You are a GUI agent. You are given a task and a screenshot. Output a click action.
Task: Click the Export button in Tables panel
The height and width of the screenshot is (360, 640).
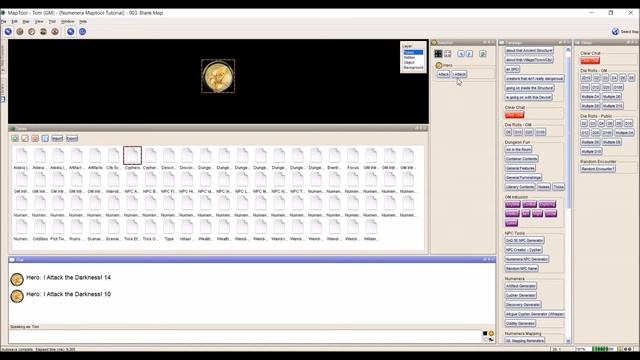(72, 139)
